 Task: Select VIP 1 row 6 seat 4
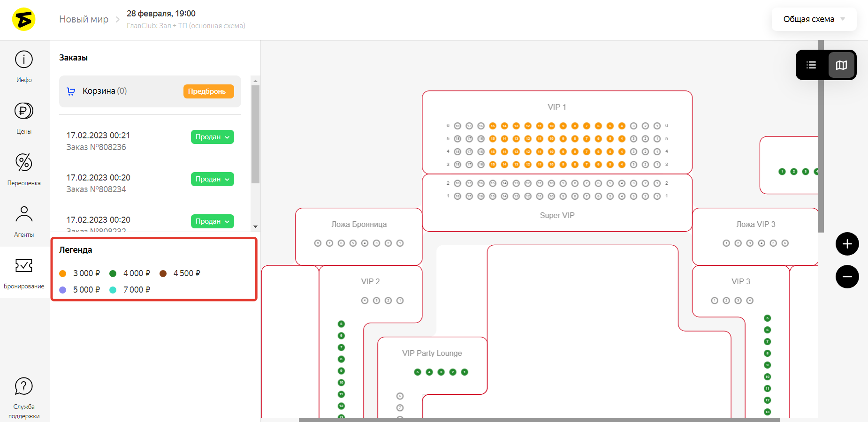622,126
